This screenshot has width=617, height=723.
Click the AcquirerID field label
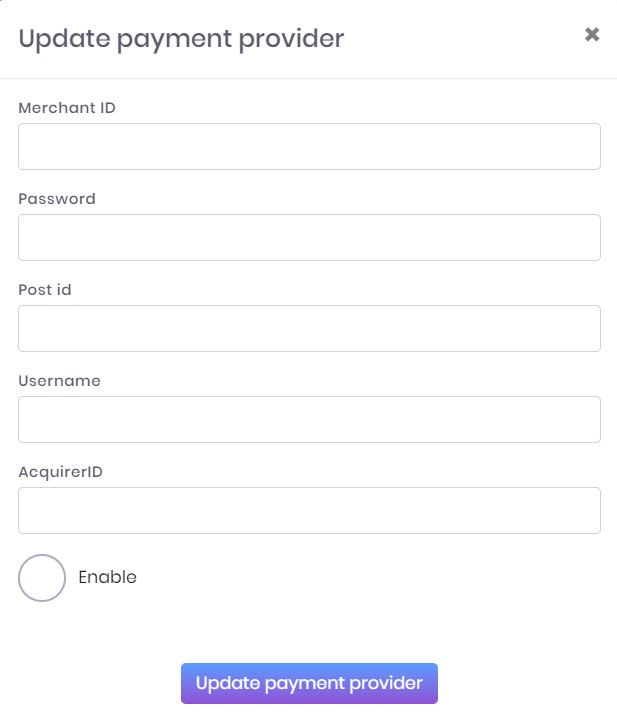pyautogui.click(x=60, y=471)
